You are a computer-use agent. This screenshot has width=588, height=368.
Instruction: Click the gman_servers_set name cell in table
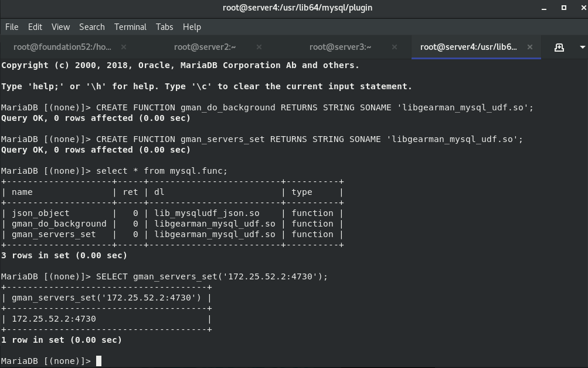(x=53, y=234)
